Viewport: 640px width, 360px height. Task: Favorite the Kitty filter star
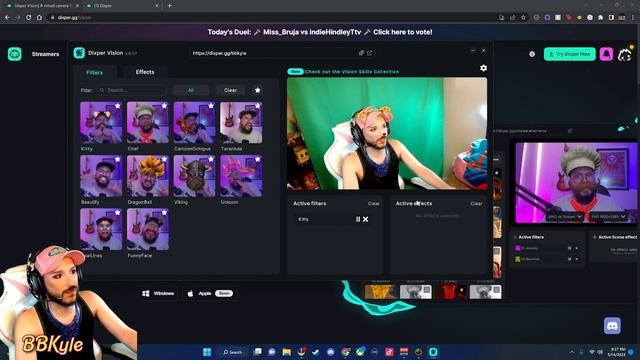pyautogui.click(x=118, y=106)
